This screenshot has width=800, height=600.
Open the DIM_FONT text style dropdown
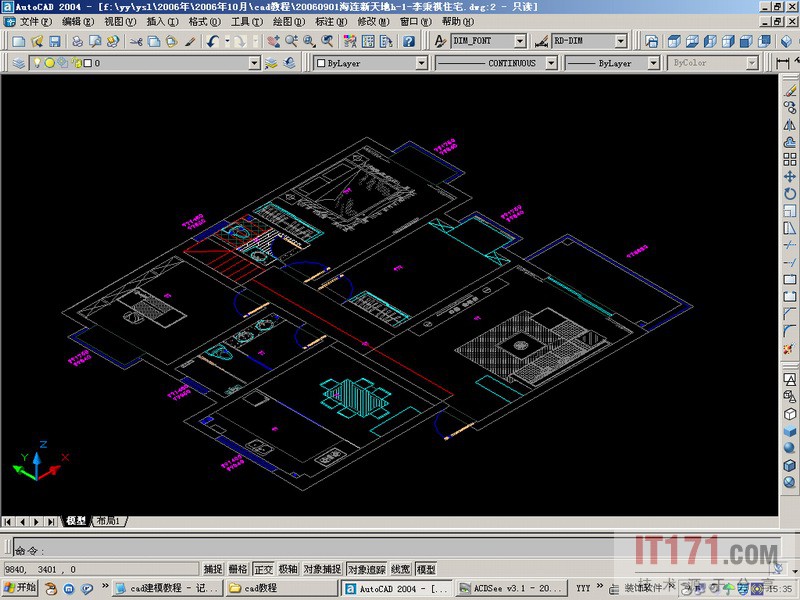519,41
